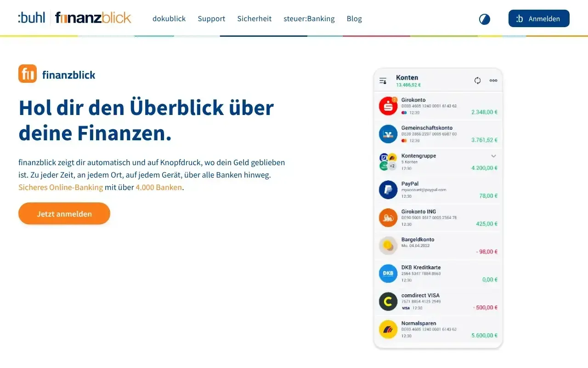Refresh accounts with the sync icon
Image resolution: width=588 pixels, height=368 pixels.
click(477, 80)
